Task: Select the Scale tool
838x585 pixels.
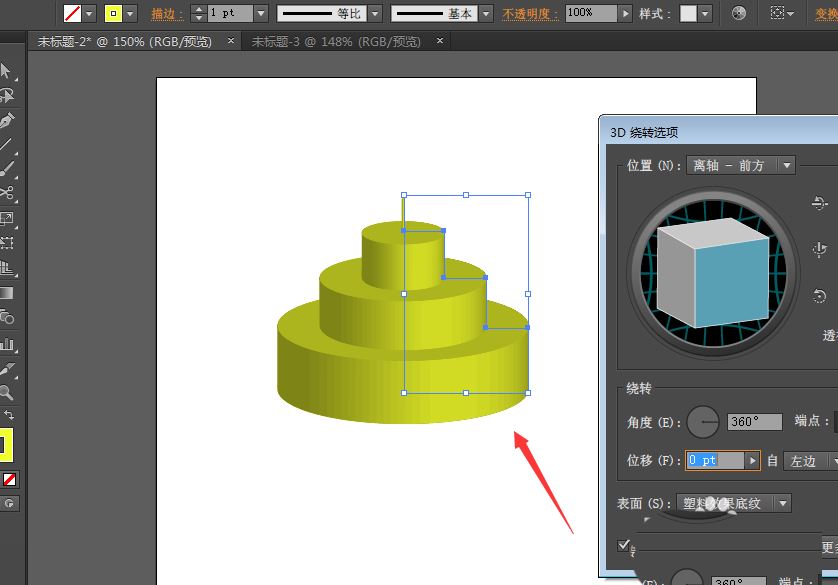Action: click(6, 219)
